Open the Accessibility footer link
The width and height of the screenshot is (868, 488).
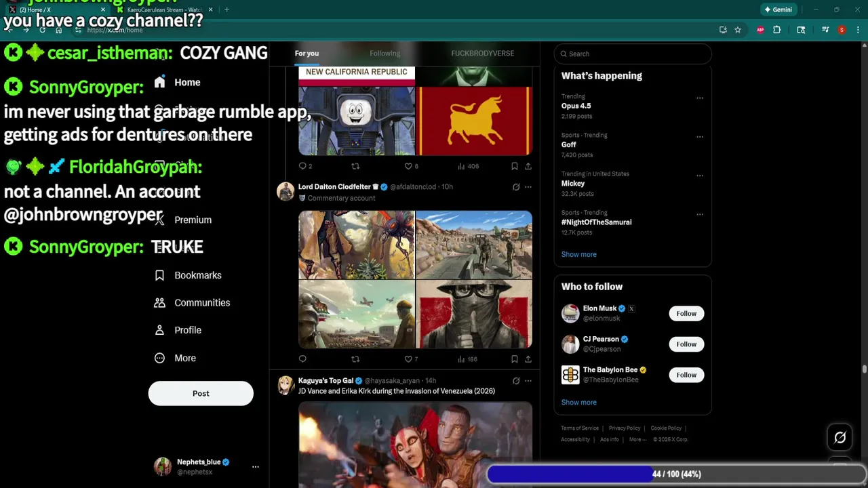tap(575, 439)
